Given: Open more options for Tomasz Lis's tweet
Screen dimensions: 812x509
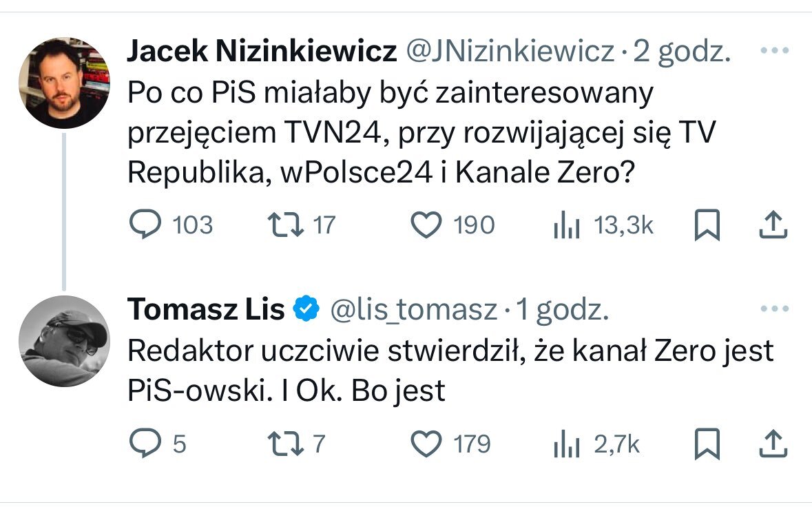Looking at the screenshot, I should click(773, 310).
